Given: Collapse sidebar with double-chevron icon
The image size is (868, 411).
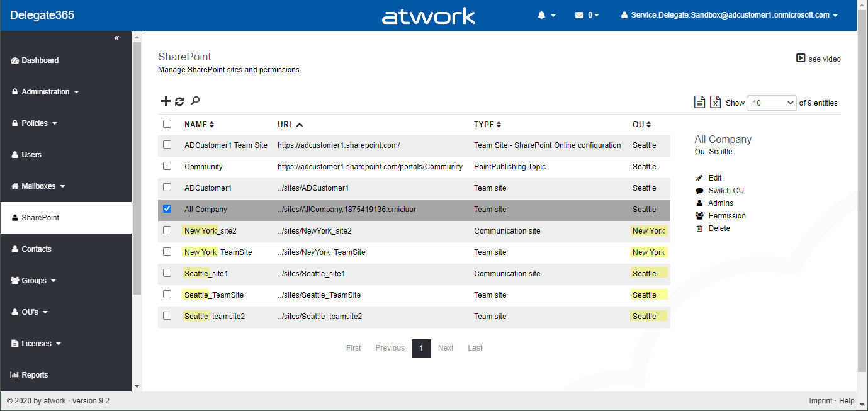Looking at the screenshot, I should (116, 38).
